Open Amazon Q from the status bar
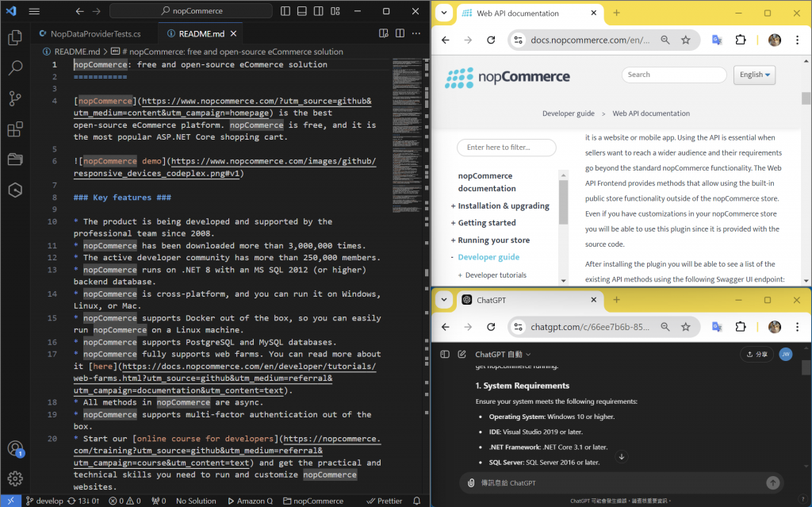Image resolution: width=812 pixels, height=507 pixels. tap(250, 501)
